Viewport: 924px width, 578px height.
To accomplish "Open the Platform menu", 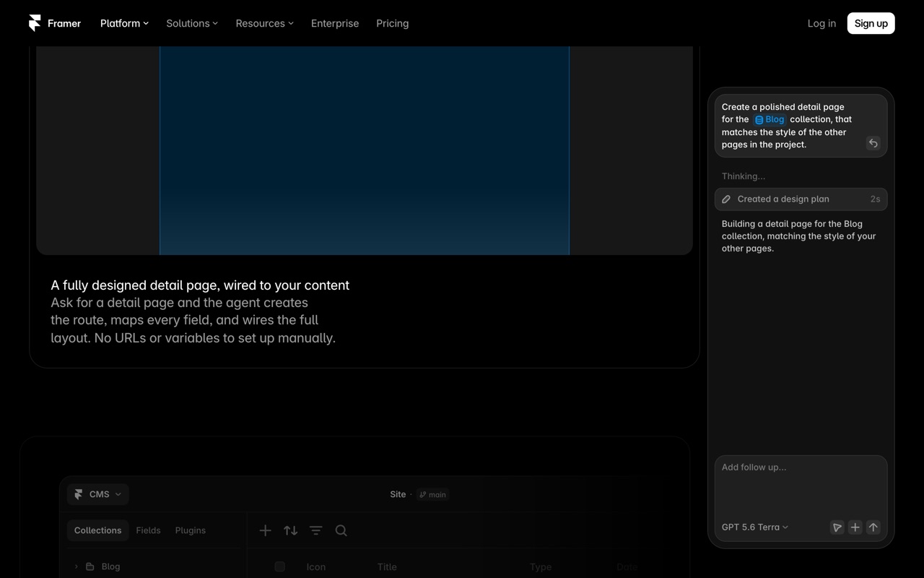I will tap(124, 23).
